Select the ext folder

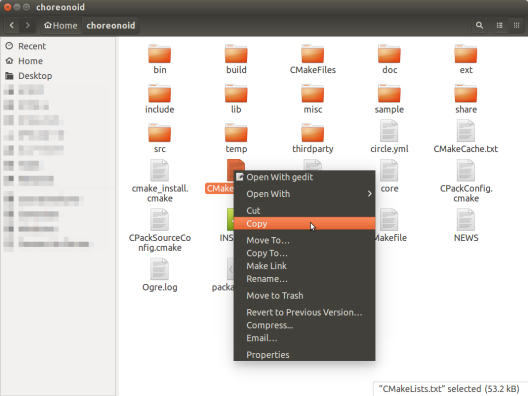[x=466, y=59]
